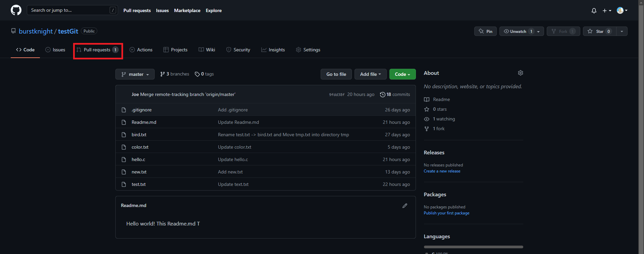Open the color.txt file
Image resolution: width=644 pixels, height=254 pixels.
[140, 147]
